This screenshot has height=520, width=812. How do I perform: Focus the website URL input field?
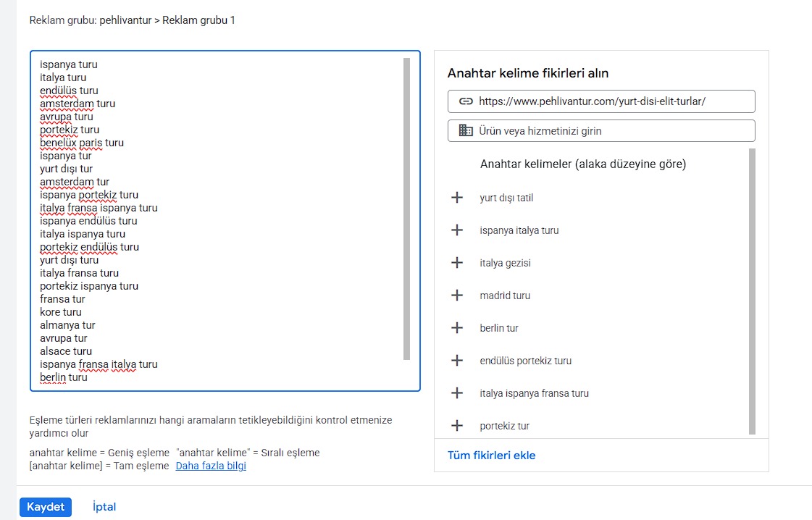point(608,101)
